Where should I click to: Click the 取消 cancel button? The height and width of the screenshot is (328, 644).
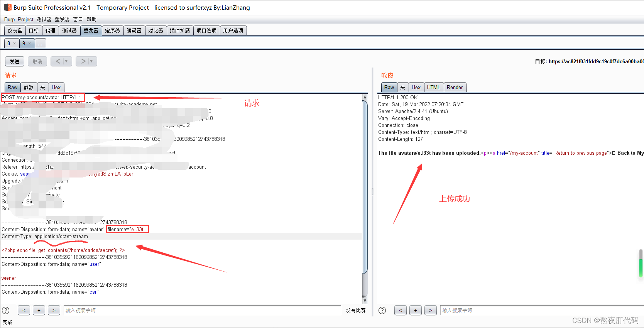[37, 61]
